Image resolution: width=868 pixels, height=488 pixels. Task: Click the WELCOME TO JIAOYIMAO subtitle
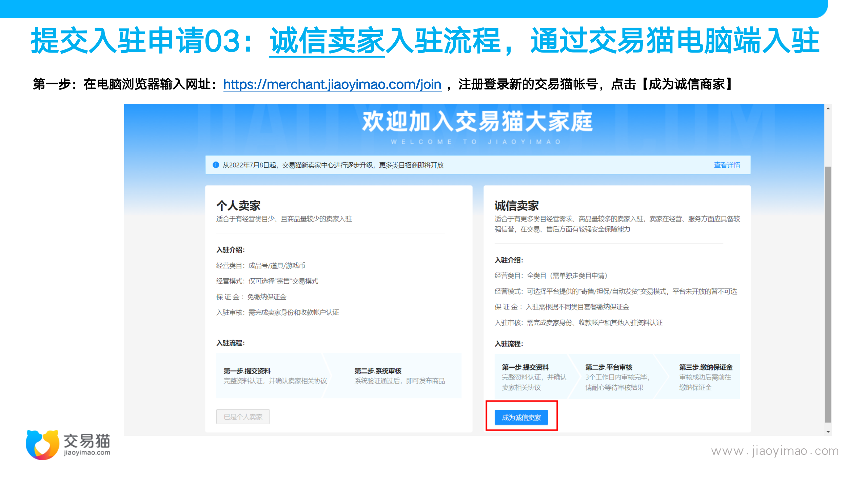click(477, 142)
